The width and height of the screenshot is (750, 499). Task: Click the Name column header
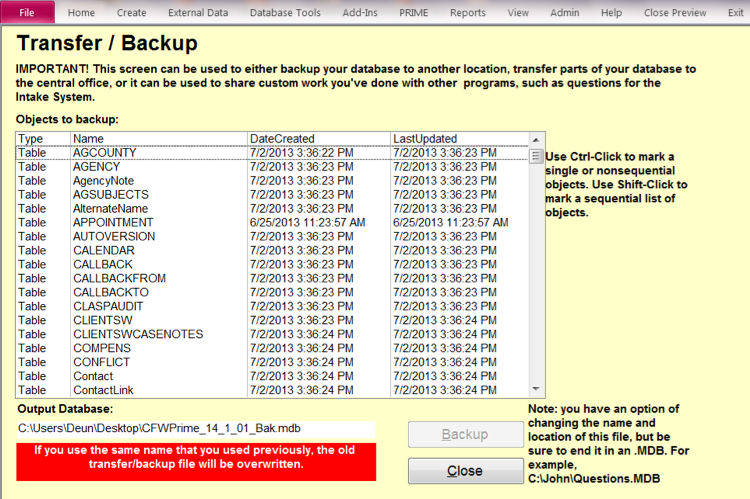pos(158,138)
